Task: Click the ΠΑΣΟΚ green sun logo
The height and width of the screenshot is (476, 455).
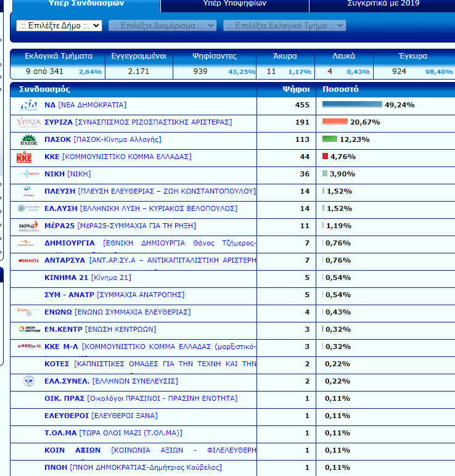Action: coord(28,139)
